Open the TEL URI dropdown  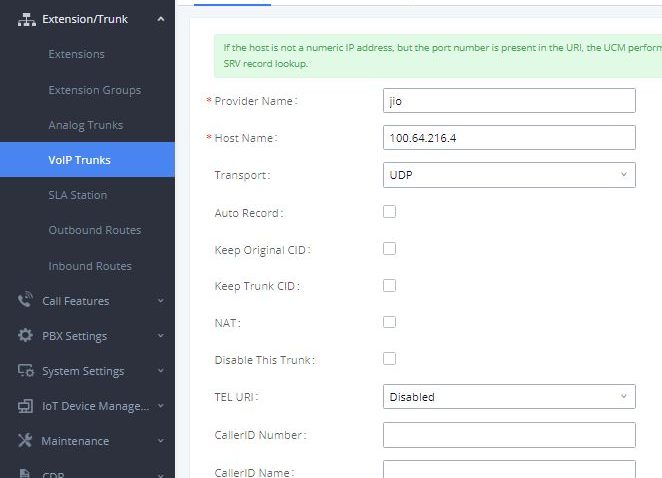[509, 397]
